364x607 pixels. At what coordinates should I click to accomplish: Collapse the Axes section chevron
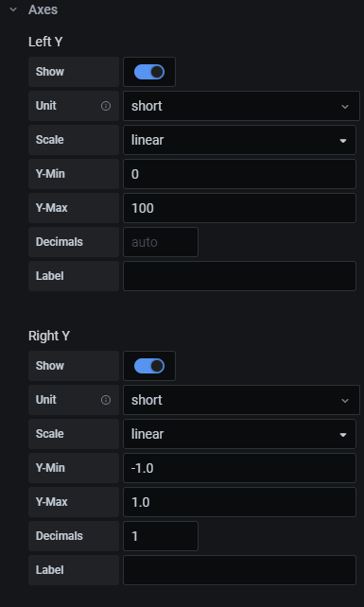pyautogui.click(x=13, y=9)
